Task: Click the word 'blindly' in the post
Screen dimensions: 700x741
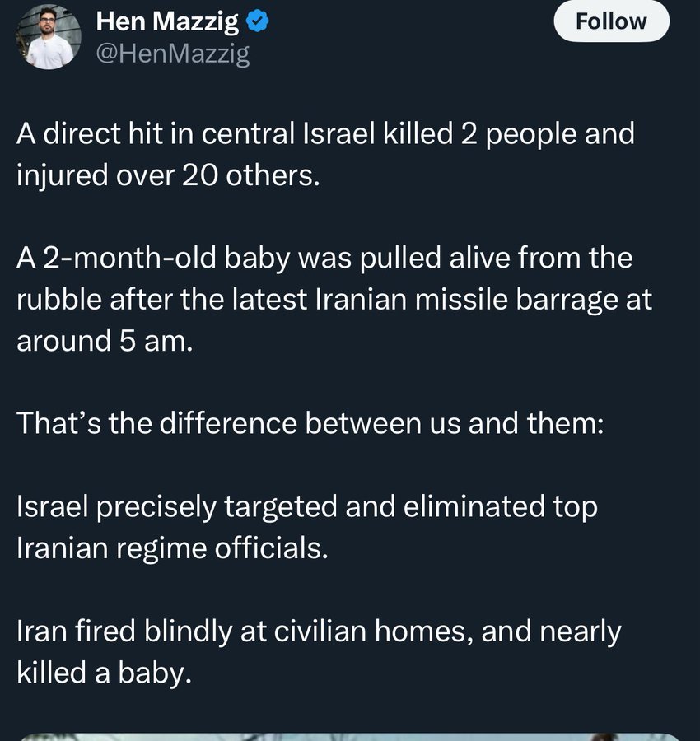Action: (188, 631)
